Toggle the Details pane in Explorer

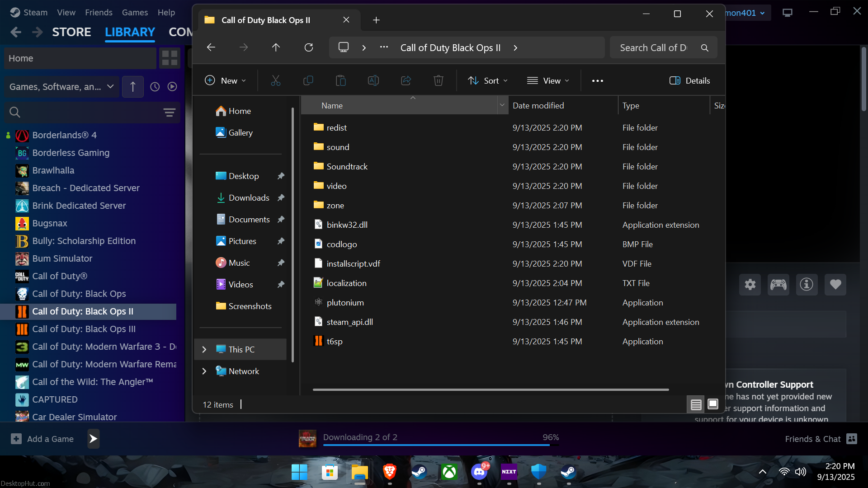[x=689, y=81]
